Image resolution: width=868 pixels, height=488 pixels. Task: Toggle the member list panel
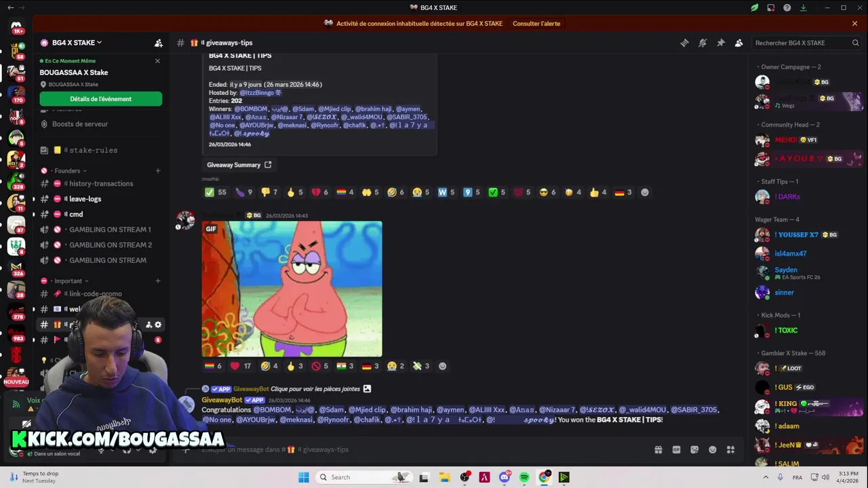(738, 43)
